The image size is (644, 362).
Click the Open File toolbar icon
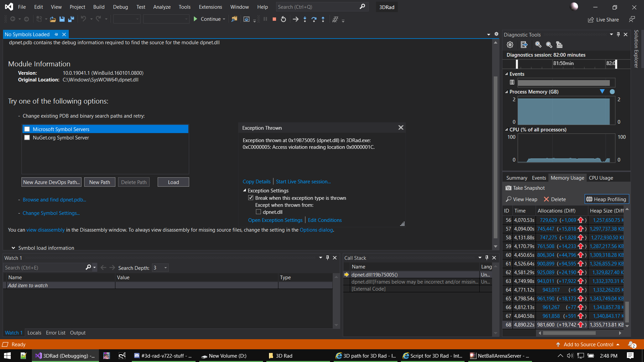tap(53, 19)
